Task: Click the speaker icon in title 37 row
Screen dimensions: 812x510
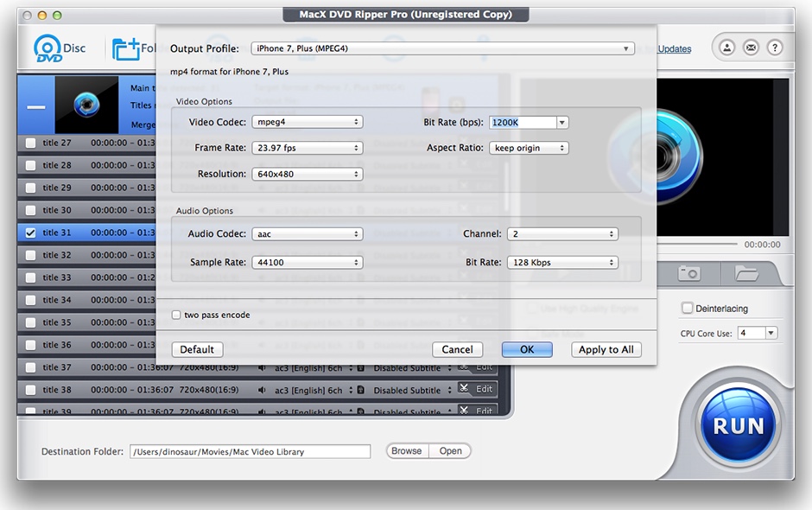Action: (262, 367)
